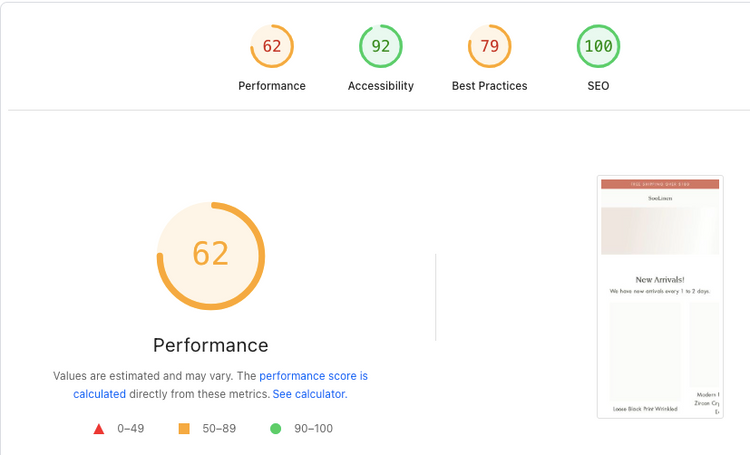Viewport: 750px width, 455px height.
Task: Click the top Performance gauge showing 62
Action: click(272, 46)
